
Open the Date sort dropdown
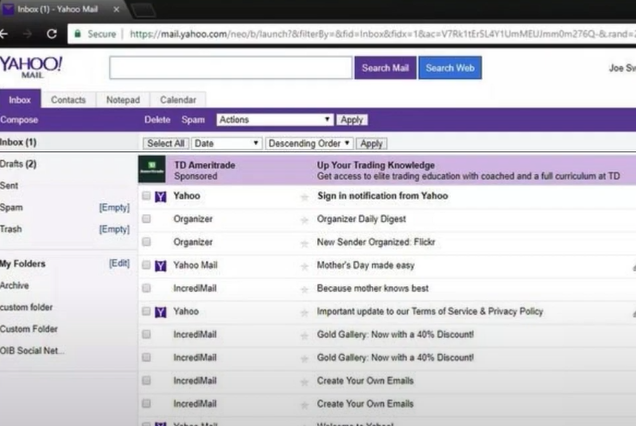point(226,143)
